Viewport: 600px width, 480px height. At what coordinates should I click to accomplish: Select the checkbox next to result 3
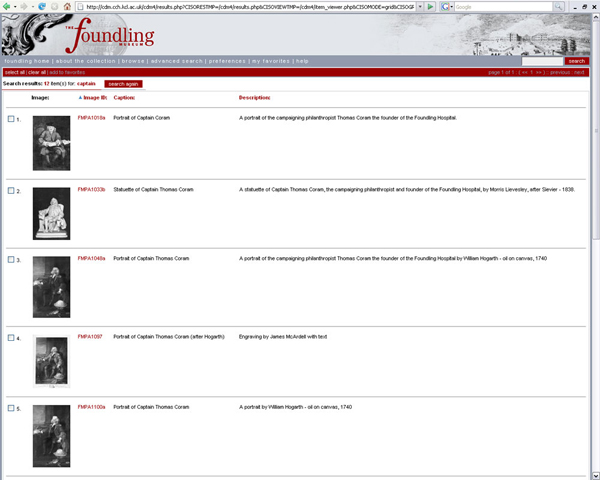(11, 259)
